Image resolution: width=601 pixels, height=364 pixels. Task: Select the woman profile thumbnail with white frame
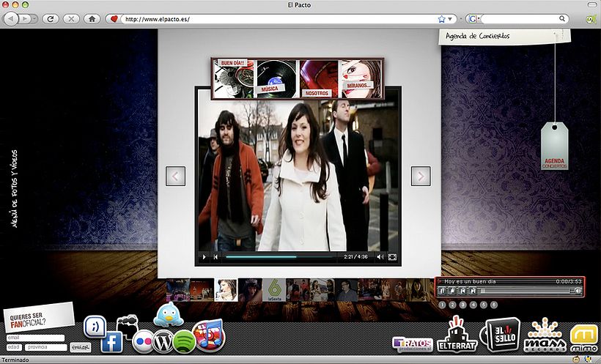tap(226, 290)
